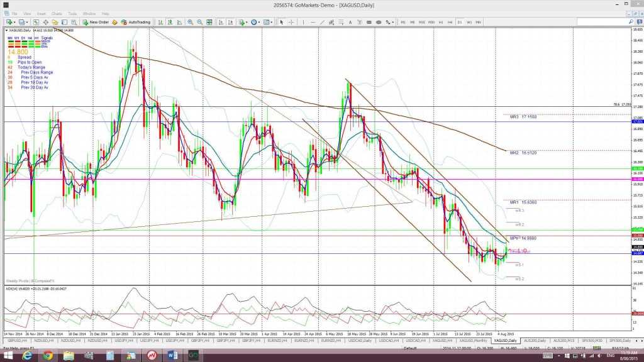This screenshot has width=644, height=362.
Task: Click the MQL5 community chat icon
Action: 639,22
